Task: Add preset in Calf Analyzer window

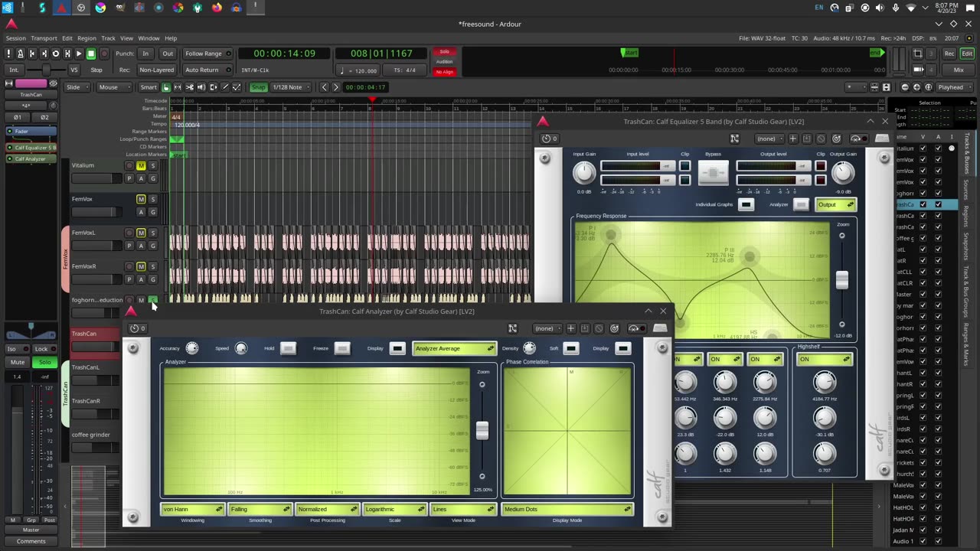Action: 570,328
